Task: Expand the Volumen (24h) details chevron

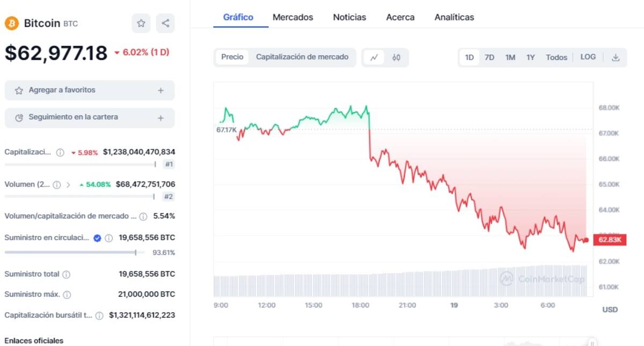Action: [69, 184]
